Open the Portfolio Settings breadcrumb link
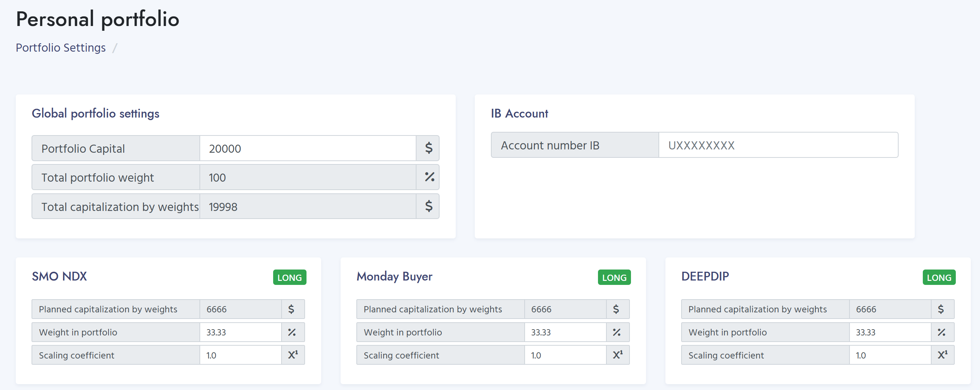980x390 pixels. pyautogui.click(x=60, y=48)
